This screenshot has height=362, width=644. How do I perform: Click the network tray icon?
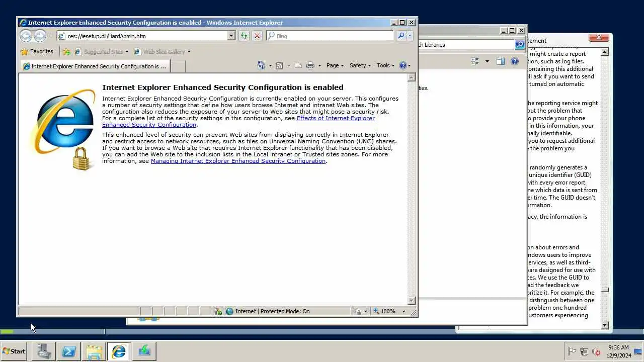point(584,351)
